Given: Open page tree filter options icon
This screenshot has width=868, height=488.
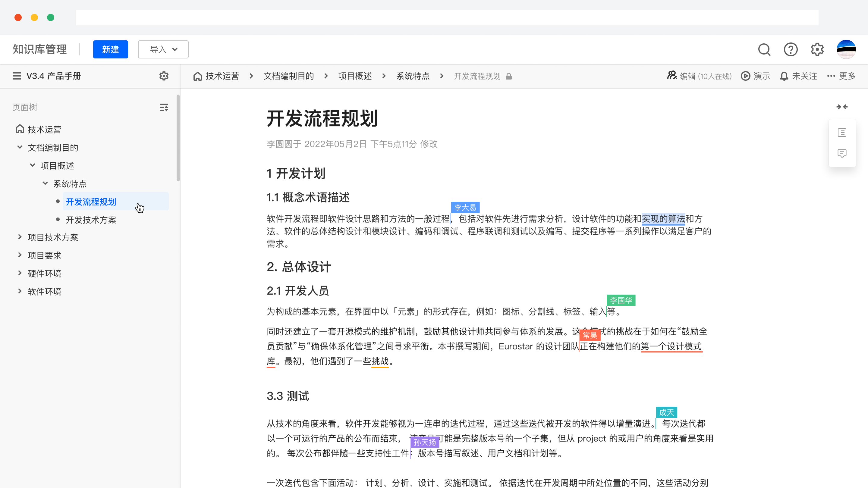Looking at the screenshot, I should (x=164, y=108).
